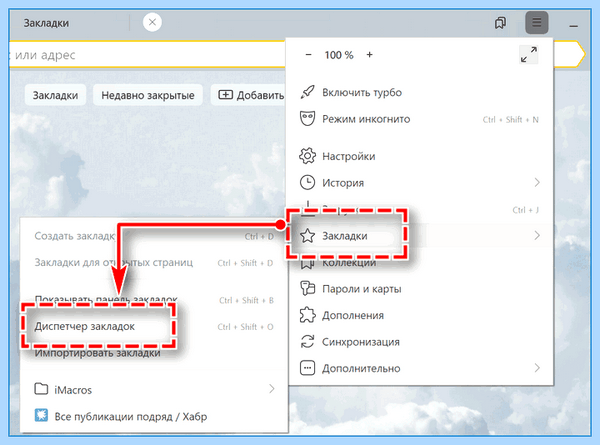Viewport: 600px width, 445px height.
Task: Close the Закладки tab
Action: [152, 22]
